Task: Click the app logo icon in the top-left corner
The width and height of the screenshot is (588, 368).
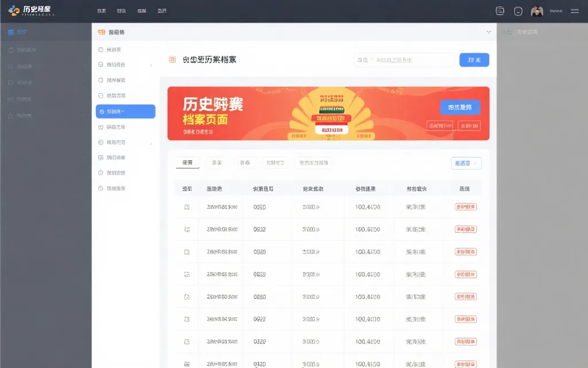Action: (x=13, y=10)
